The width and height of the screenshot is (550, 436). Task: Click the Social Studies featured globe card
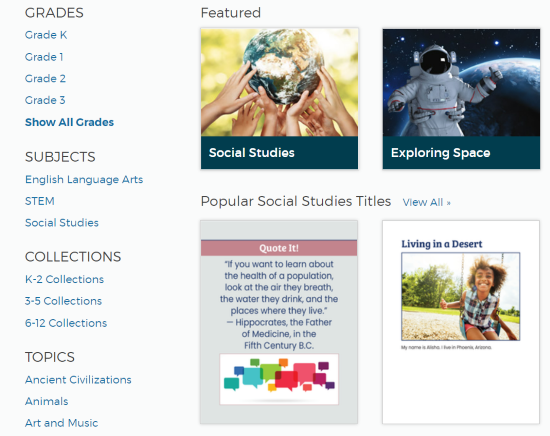[280, 99]
